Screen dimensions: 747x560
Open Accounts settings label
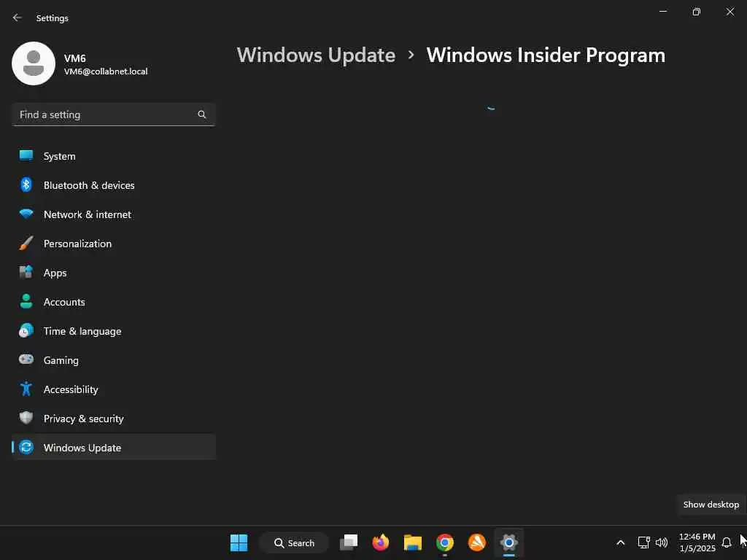coord(64,303)
